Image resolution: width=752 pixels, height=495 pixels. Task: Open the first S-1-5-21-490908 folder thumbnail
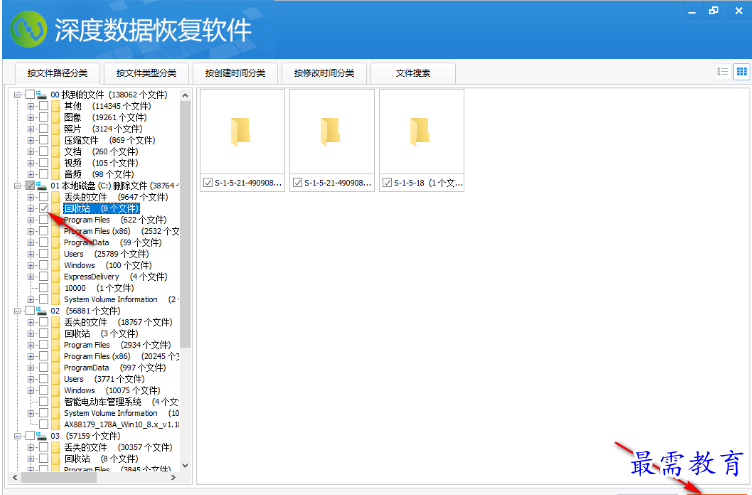click(242, 132)
